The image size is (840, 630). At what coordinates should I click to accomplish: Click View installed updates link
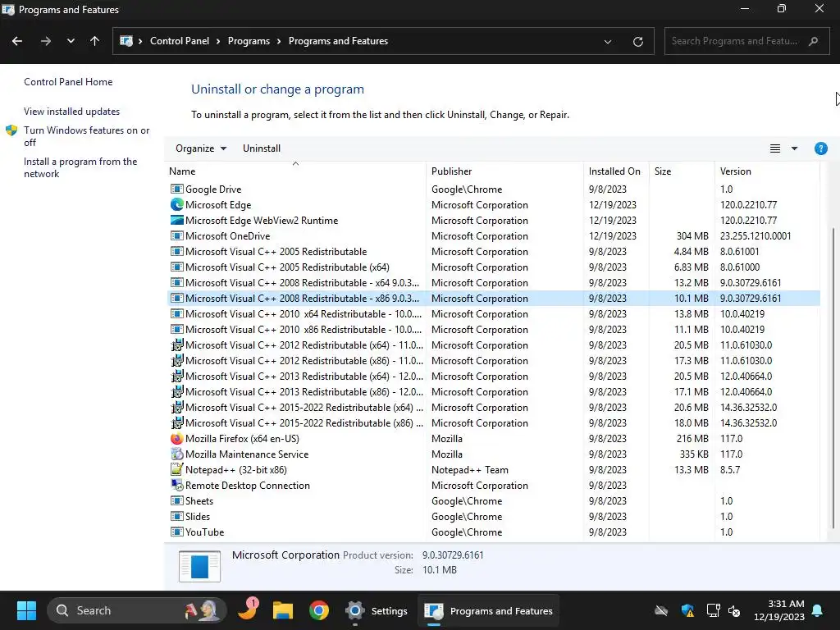(x=72, y=112)
